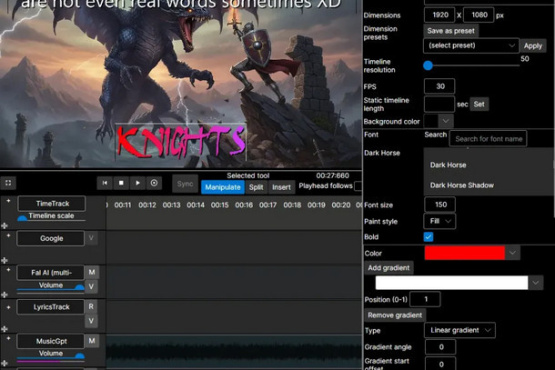Click the width dimension field 1920

tap(440, 15)
